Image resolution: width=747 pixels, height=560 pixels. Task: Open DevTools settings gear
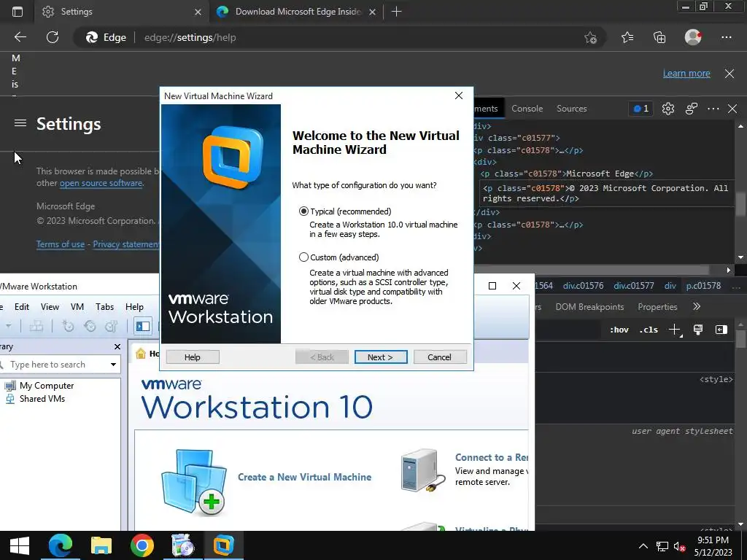(668, 109)
